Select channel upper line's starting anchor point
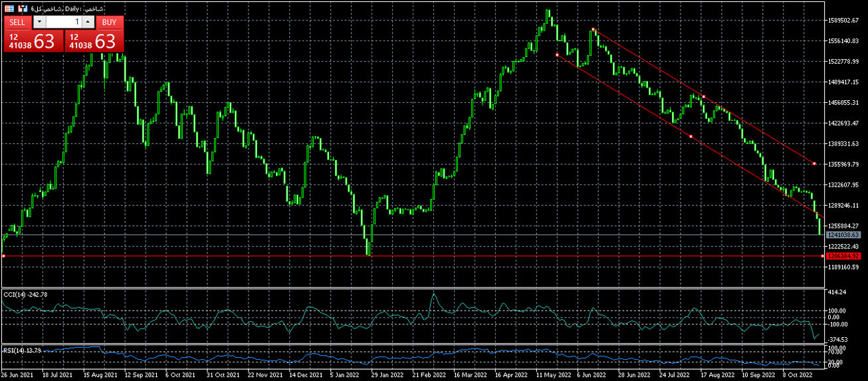The image size is (868, 381). (593, 29)
